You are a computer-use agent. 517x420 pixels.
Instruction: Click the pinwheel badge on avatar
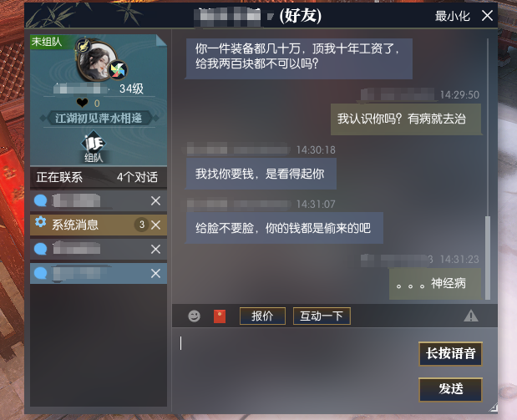tap(118, 70)
